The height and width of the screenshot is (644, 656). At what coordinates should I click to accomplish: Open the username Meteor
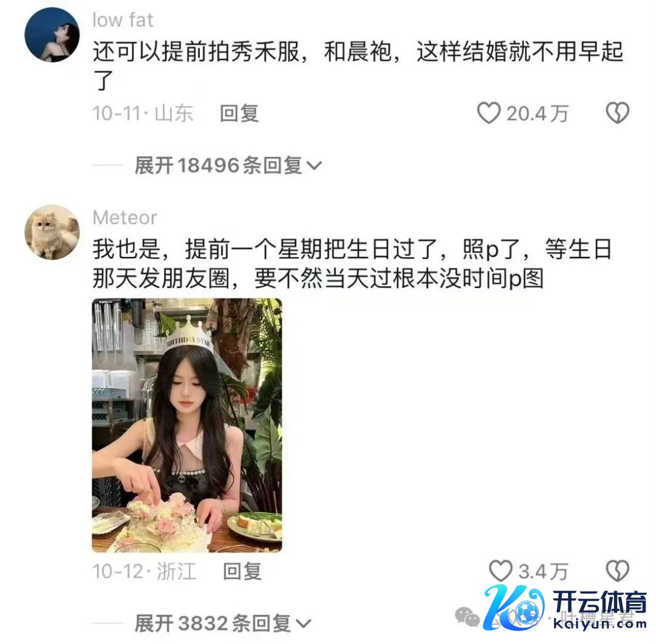click(x=125, y=218)
